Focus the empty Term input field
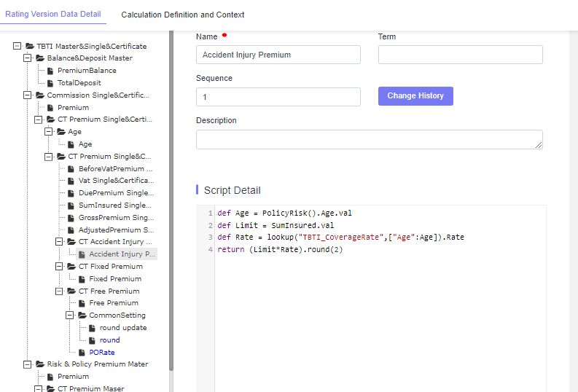The width and height of the screenshot is (578, 392). [x=461, y=55]
